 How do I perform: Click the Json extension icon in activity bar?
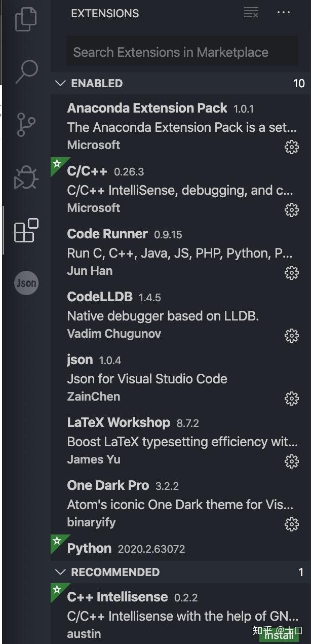[26, 283]
